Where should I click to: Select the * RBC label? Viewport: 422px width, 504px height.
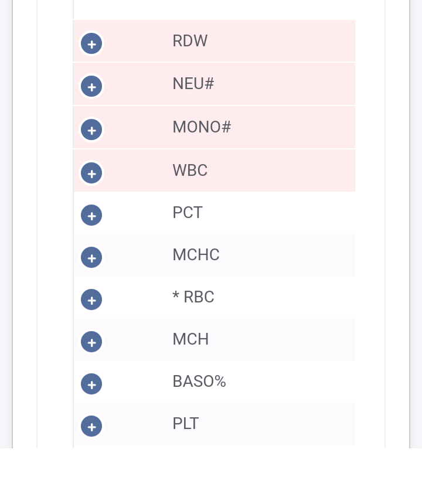coord(193,297)
